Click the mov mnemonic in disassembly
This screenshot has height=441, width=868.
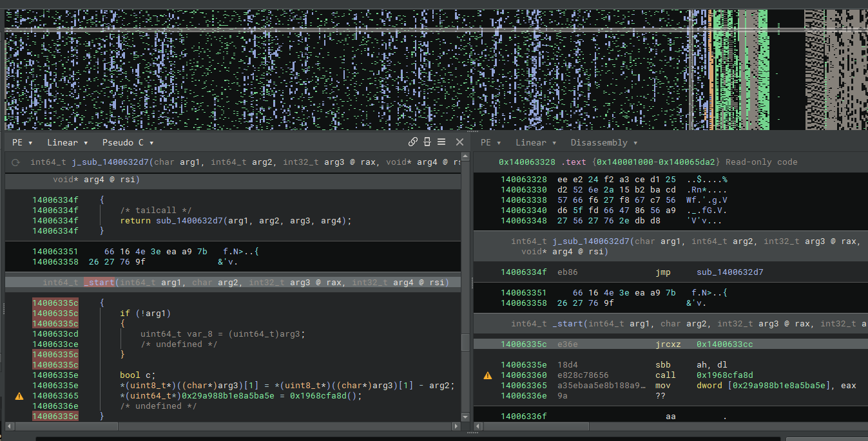point(663,386)
